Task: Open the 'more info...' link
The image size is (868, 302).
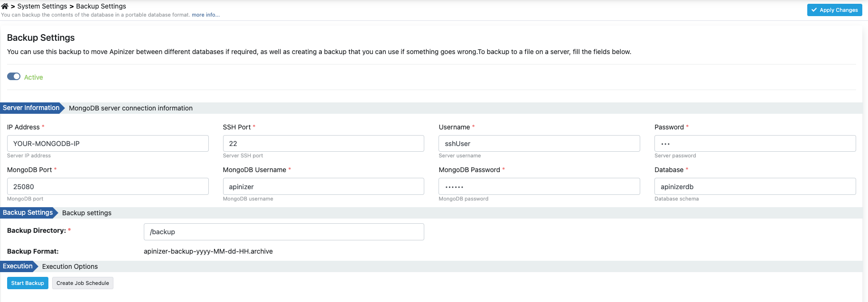Action: (x=205, y=15)
